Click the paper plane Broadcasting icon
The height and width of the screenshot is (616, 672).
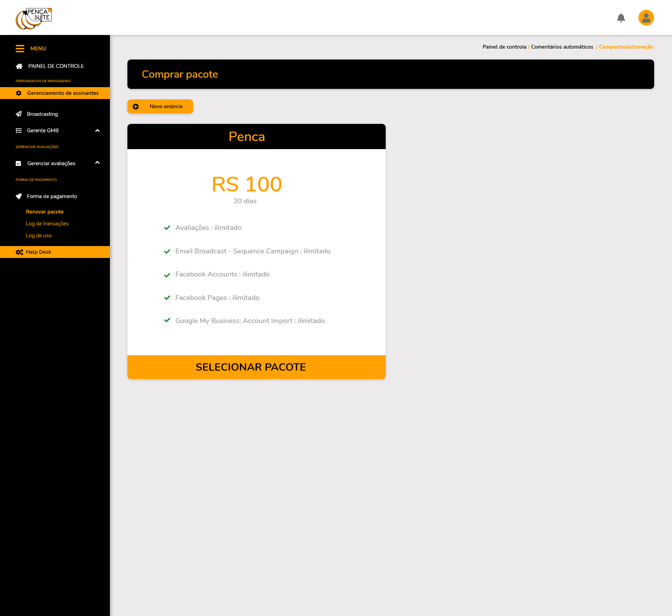click(19, 114)
